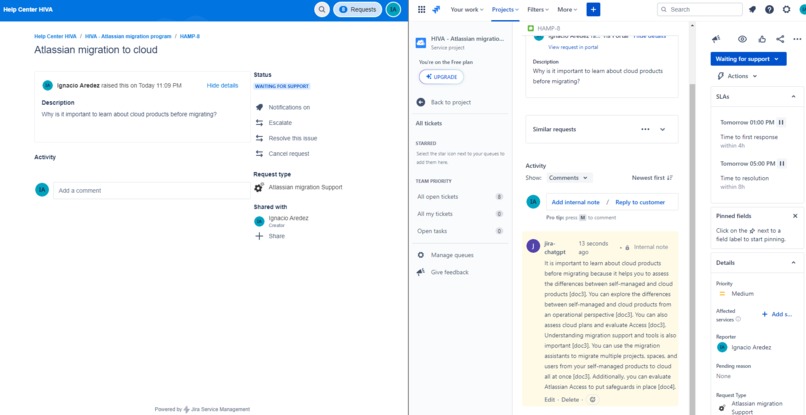Click Delete on the jira-chatgpt comment
The image size is (806, 415).
[570, 400]
